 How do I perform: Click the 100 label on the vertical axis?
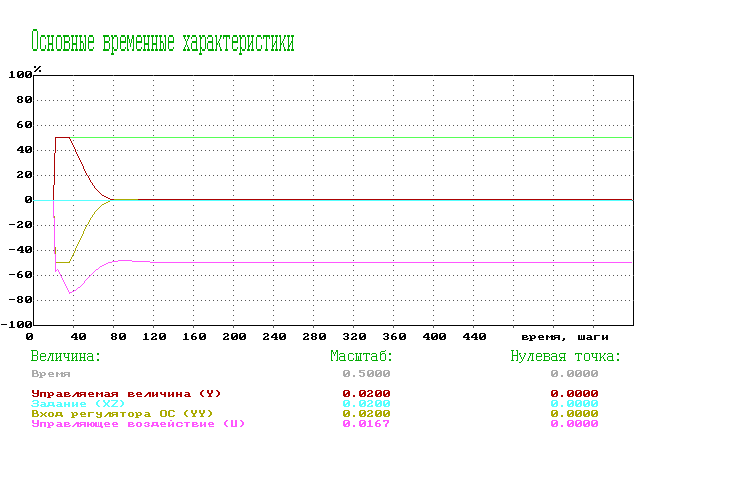pyautogui.click(x=19, y=76)
